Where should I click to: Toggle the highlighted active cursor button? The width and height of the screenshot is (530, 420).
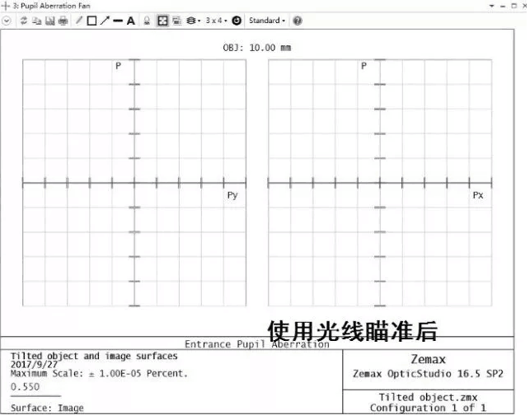click(x=162, y=21)
